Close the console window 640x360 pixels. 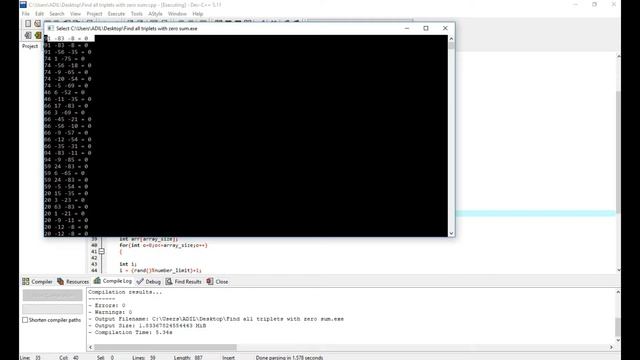pos(445,28)
